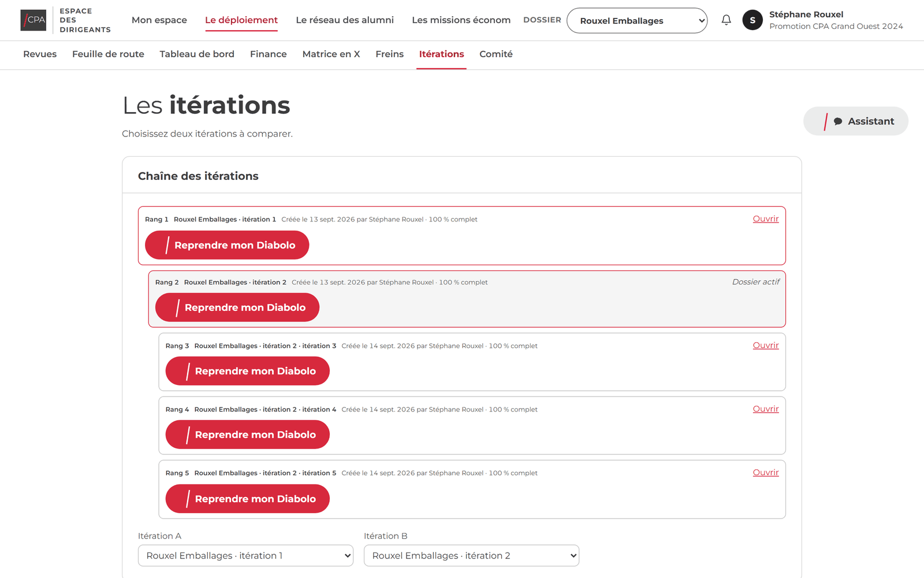Reprendre mon Diabolo for Rang 3
The height and width of the screenshot is (578, 924).
click(x=248, y=371)
